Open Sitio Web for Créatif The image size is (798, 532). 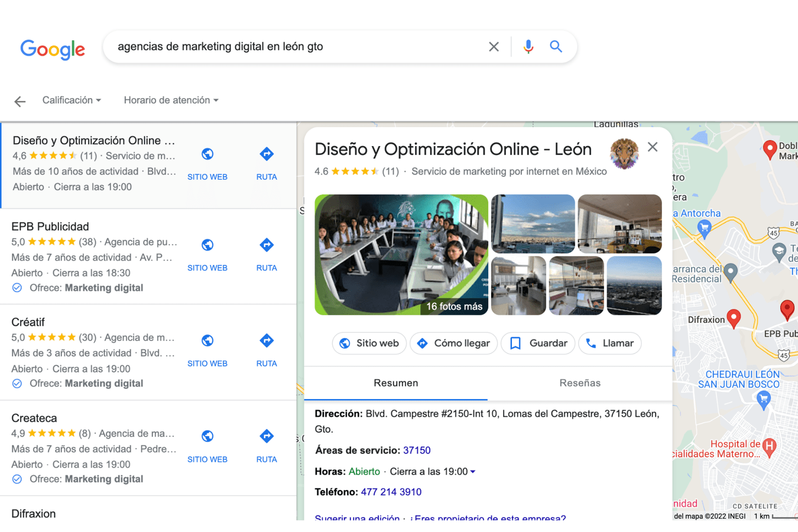coord(207,351)
